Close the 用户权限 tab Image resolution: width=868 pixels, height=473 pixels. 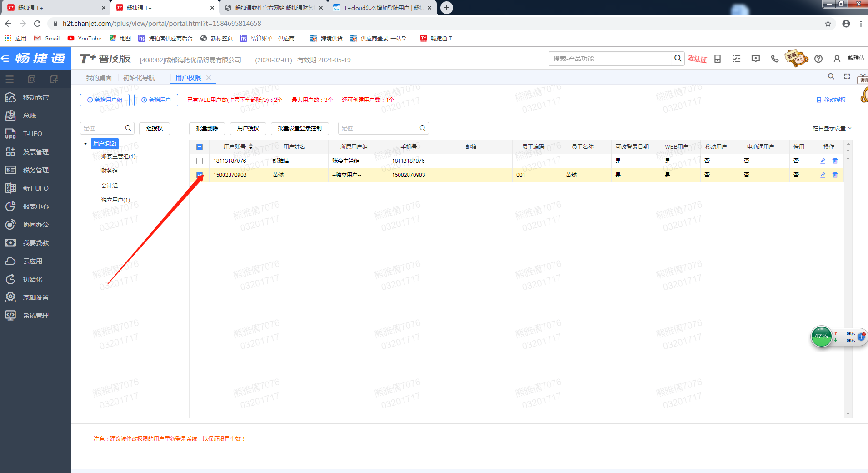point(209,78)
